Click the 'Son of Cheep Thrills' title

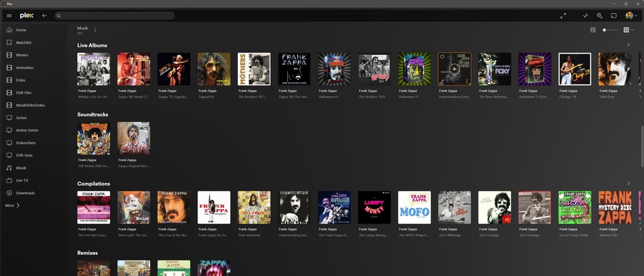pyautogui.click(x=573, y=235)
